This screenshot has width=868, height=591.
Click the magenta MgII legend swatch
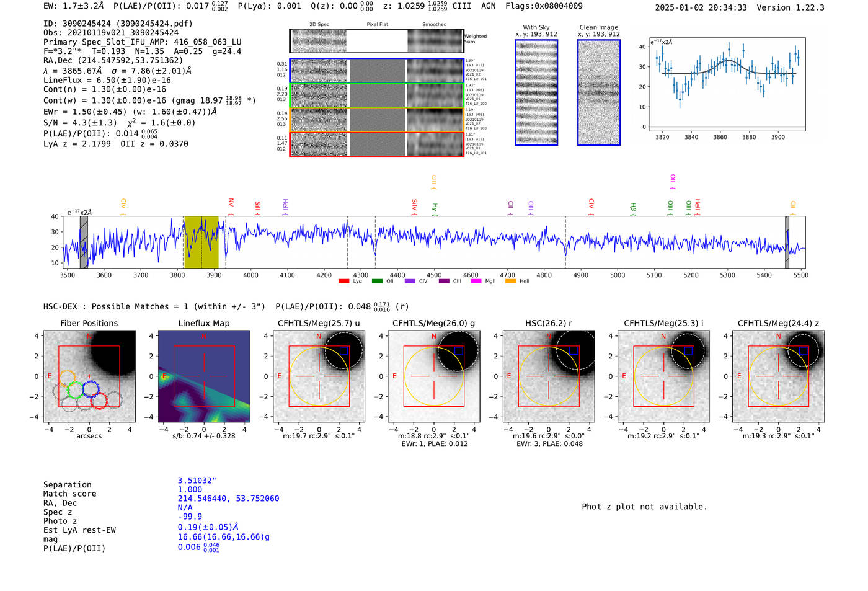[x=476, y=282]
